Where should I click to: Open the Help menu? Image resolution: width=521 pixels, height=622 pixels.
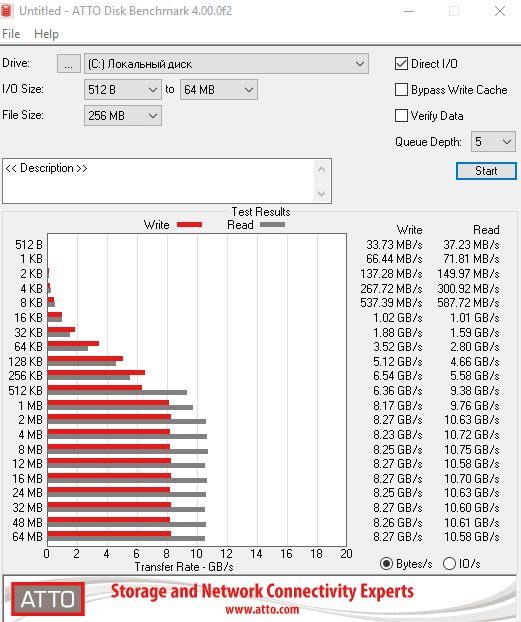(46, 34)
